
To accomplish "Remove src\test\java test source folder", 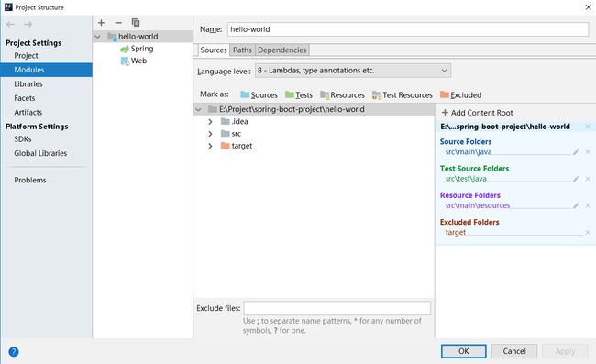I will [x=588, y=179].
